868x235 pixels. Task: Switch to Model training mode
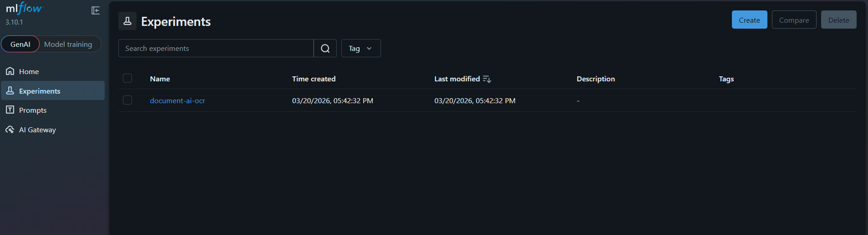(x=68, y=44)
